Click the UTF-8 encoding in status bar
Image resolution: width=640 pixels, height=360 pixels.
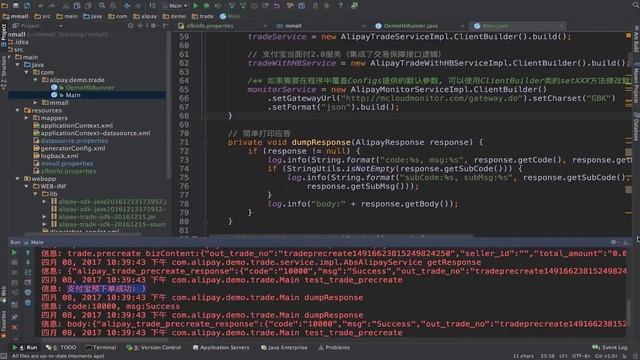pyautogui.click(x=580, y=356)
